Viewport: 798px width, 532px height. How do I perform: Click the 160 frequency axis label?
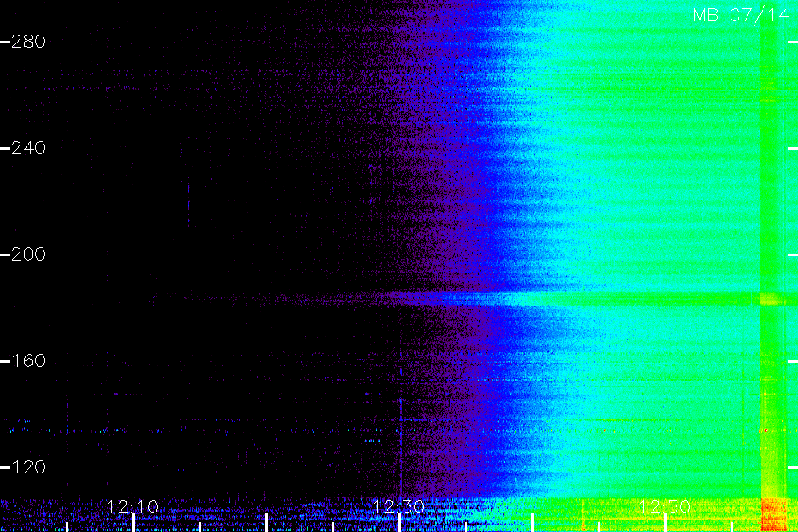click(28, 361)
